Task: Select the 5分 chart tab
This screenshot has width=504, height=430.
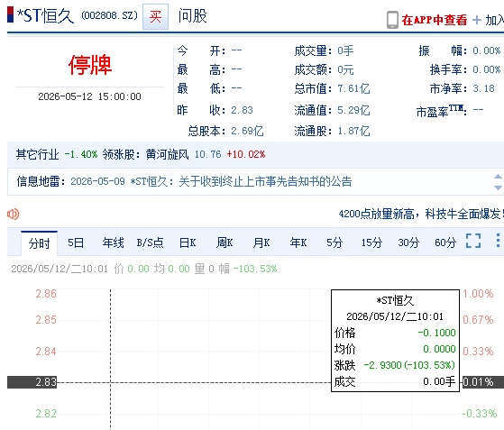Action: tap(334, 242)
